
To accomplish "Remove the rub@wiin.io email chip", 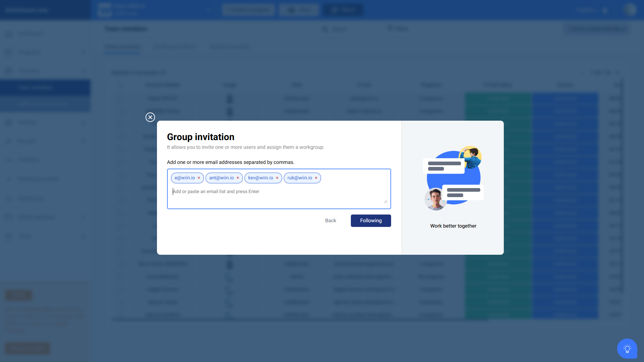I will [x=316, y=178].
